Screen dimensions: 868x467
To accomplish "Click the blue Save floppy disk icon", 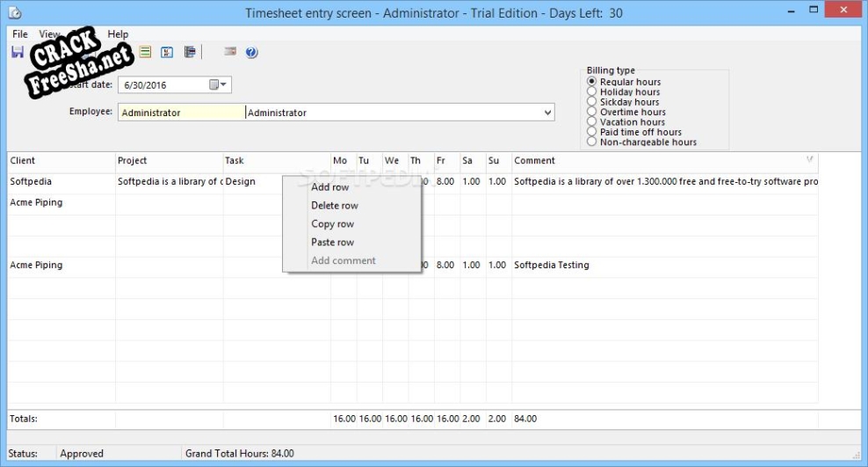I will [17, 53].
